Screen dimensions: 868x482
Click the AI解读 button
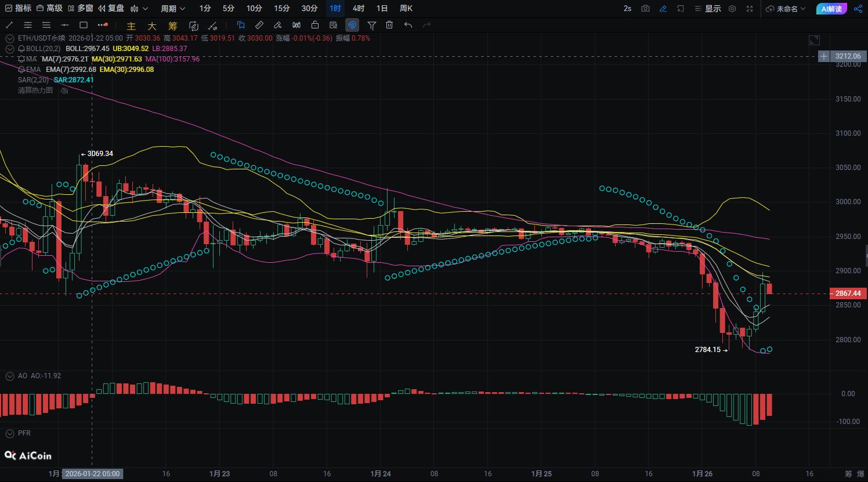[x=831, y=9]
